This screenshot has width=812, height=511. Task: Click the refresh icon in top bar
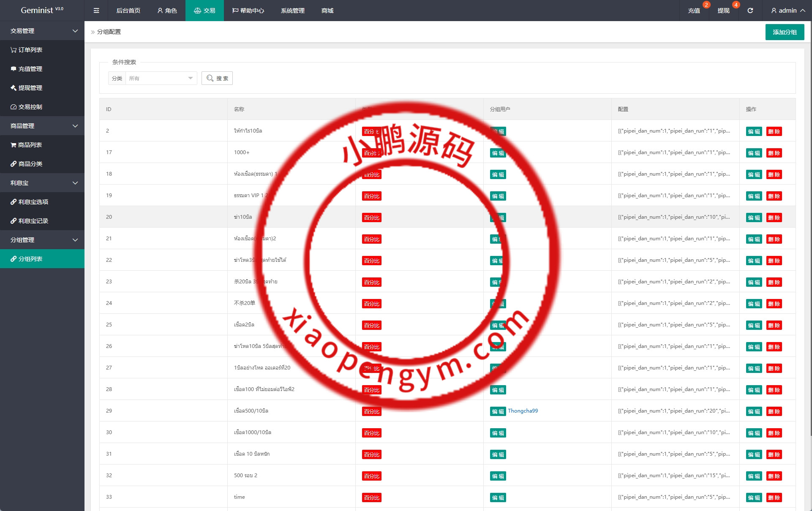(x=750, y=11)
